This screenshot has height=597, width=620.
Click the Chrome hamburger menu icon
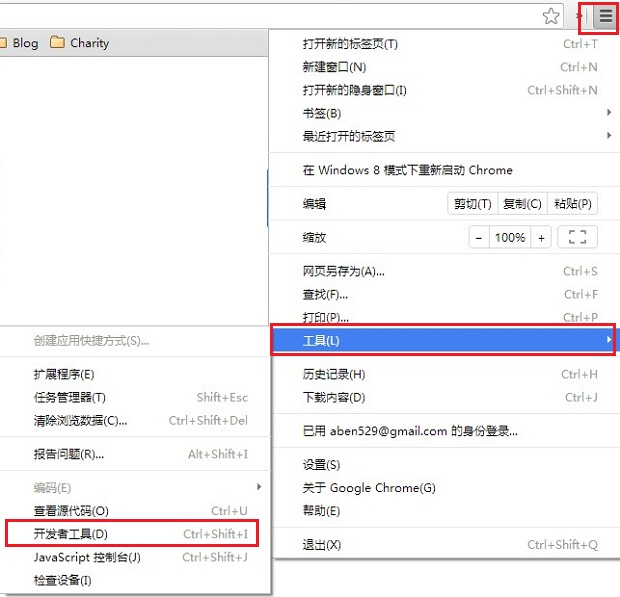[x=605, y=16]
